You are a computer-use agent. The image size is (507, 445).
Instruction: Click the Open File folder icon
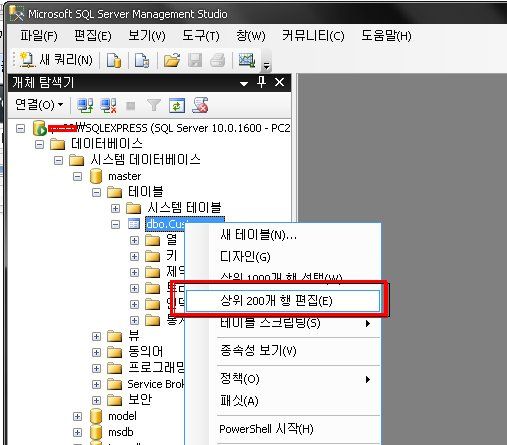[x=172, y=61]
